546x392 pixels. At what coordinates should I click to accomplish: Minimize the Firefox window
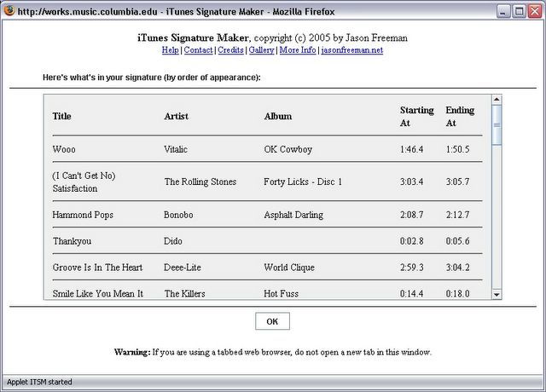click(502, 11)
